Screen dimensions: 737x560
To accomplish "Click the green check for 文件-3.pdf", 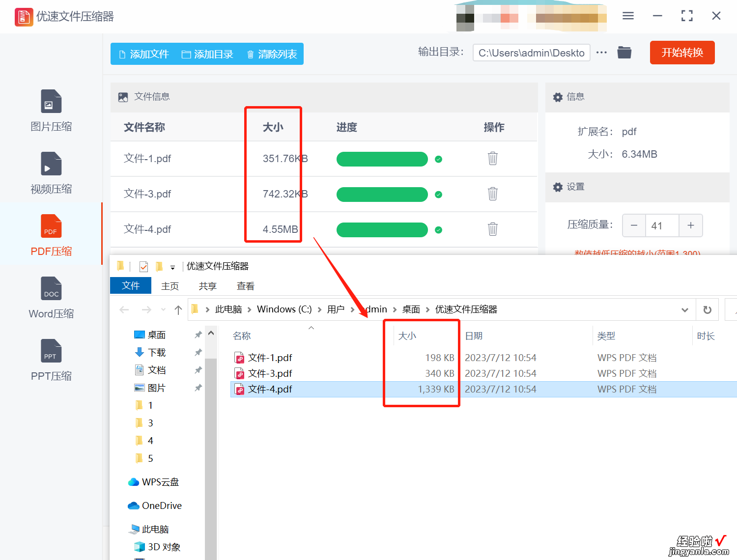I will click(x=439, y=195).
